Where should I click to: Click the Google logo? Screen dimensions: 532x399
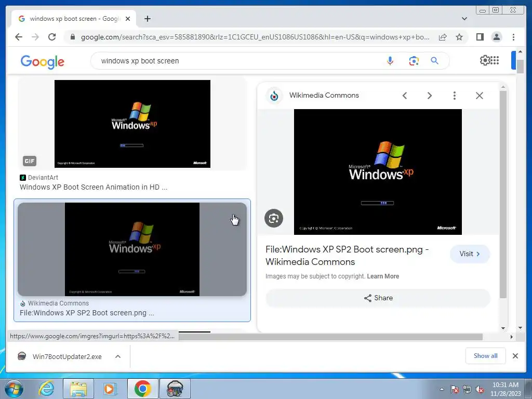43,62
